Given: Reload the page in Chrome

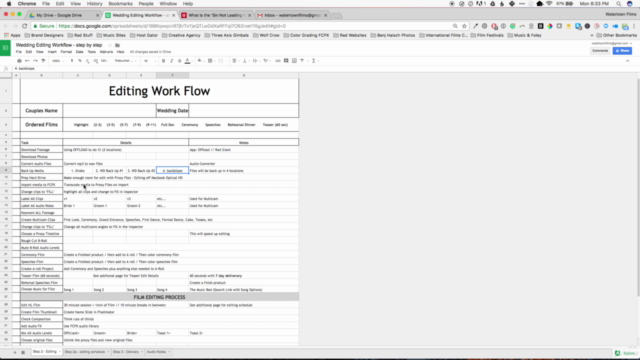Looking at the screenshot, I should pos(24,26).
